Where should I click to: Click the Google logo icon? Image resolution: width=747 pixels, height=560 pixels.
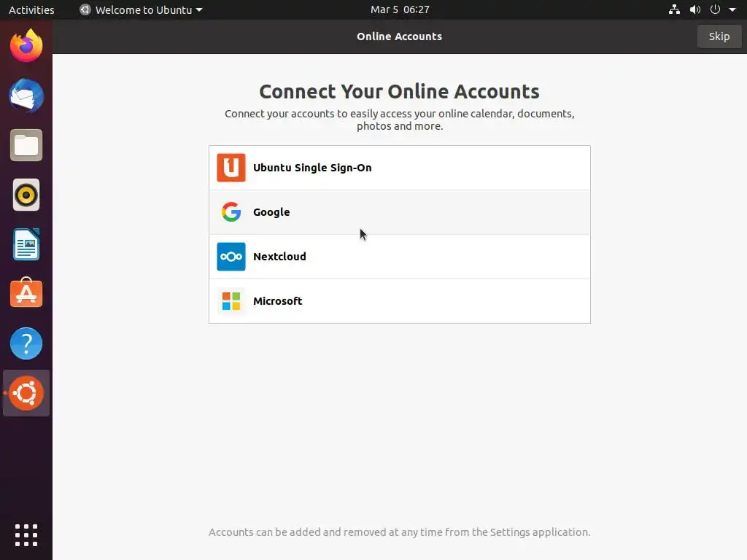(x=231, y=212)
